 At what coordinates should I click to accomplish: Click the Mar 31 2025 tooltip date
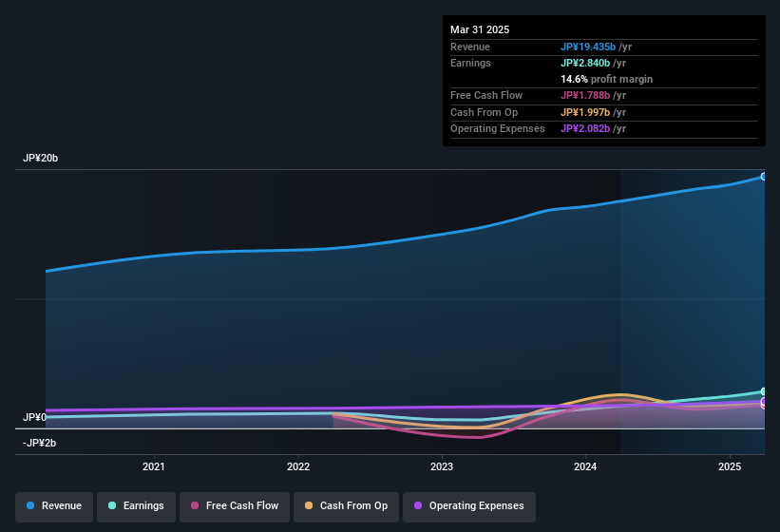tap(480, 29)
